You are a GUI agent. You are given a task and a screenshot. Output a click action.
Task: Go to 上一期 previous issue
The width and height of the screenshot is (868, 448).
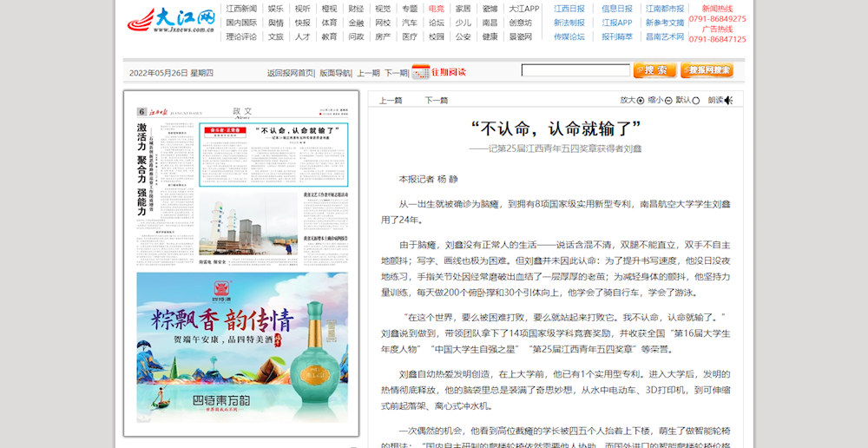(368, 73)
